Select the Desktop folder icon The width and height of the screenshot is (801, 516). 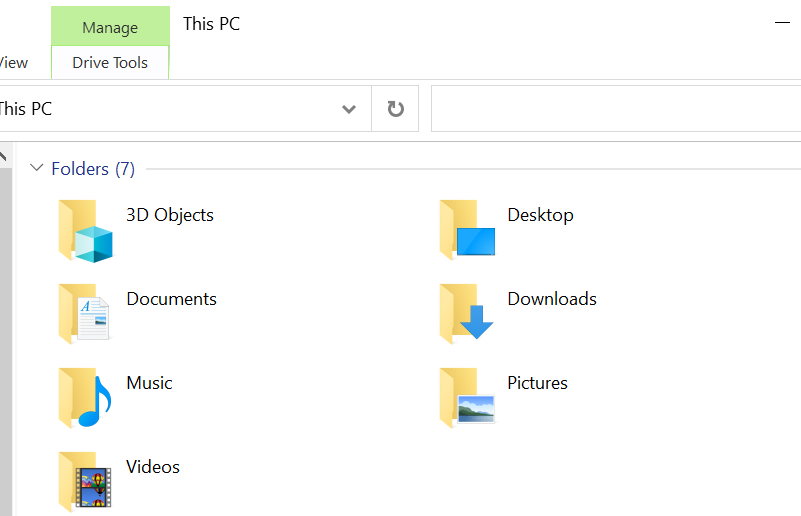[x=467, y=231]
